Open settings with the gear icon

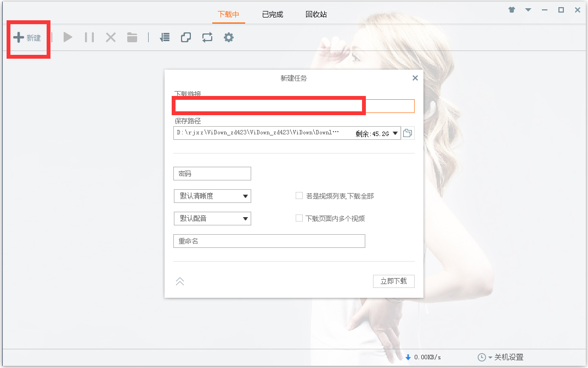[229, 37]
